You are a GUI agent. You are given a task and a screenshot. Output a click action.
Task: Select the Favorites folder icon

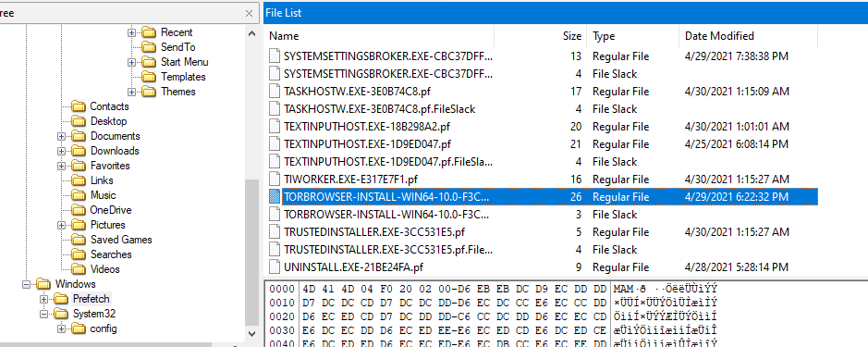(x=78, y=166)
